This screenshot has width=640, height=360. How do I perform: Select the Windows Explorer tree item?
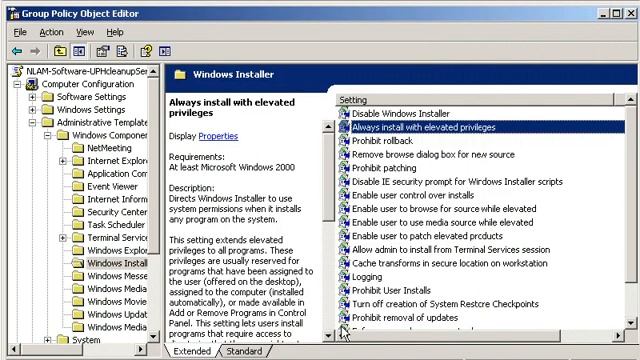[x=117, y=250]
